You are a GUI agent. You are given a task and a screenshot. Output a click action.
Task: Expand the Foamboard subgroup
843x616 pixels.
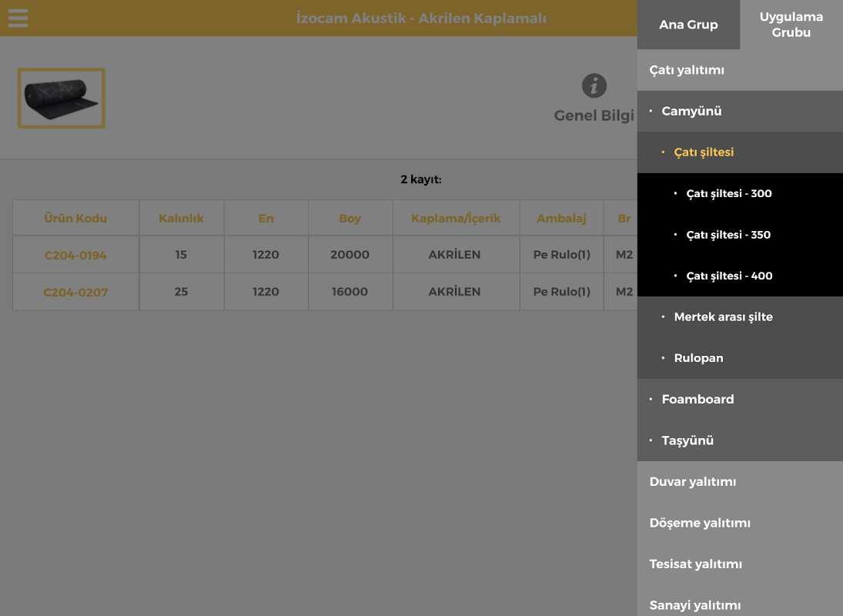pyautogui.click(x=740, y=400)
